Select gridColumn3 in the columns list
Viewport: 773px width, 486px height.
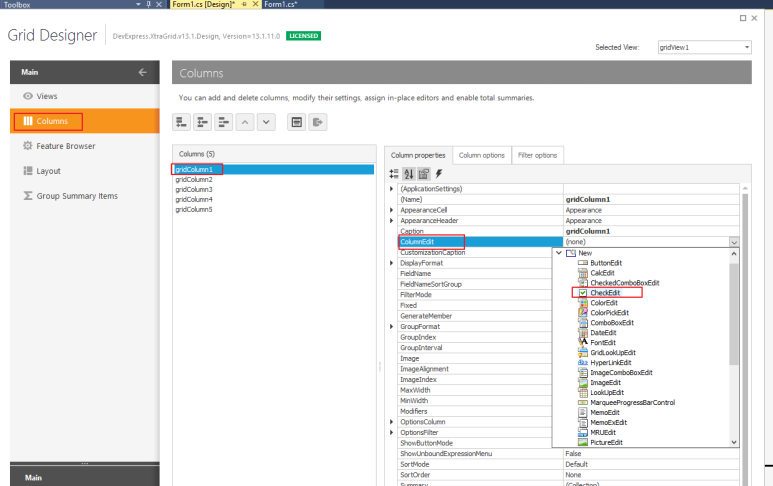194,189
